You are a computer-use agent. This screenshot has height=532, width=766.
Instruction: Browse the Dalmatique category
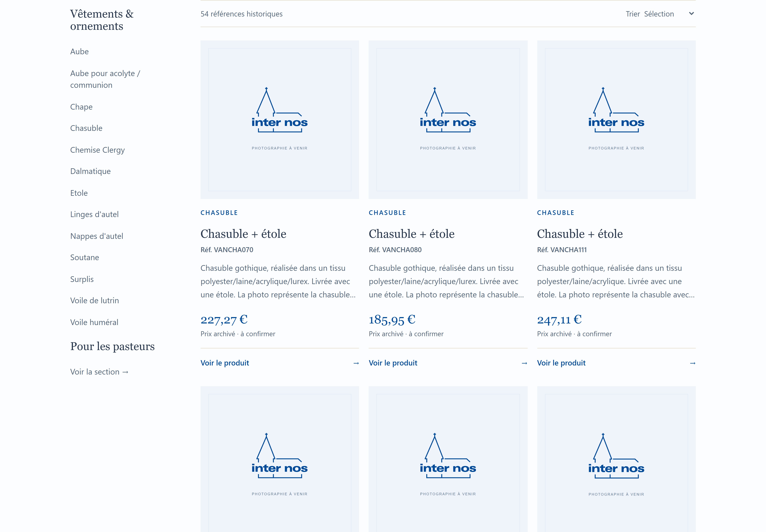coord(90,171)
